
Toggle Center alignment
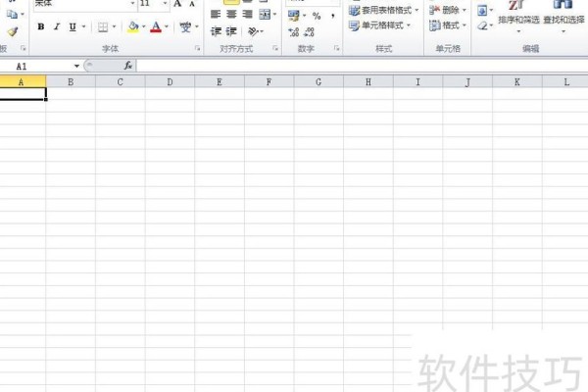click(231, 15)
